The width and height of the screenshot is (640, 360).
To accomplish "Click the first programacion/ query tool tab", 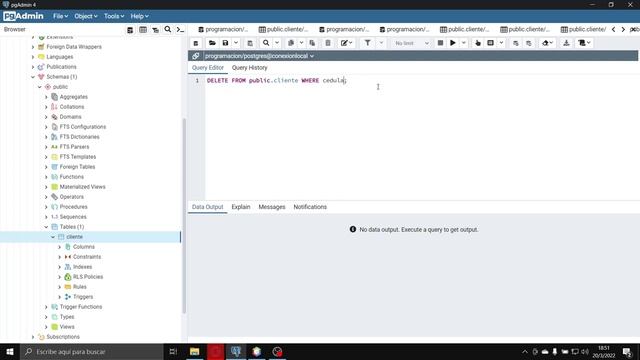I will [x=223, y=29].
